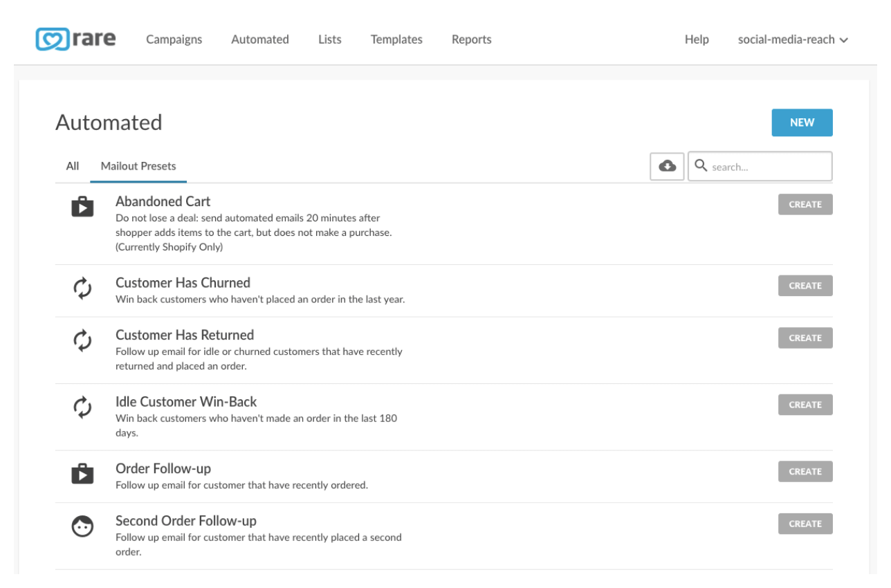891x588 pixels.
Task: Create the Customer Has Returned preset
Action: click(805, 338)
